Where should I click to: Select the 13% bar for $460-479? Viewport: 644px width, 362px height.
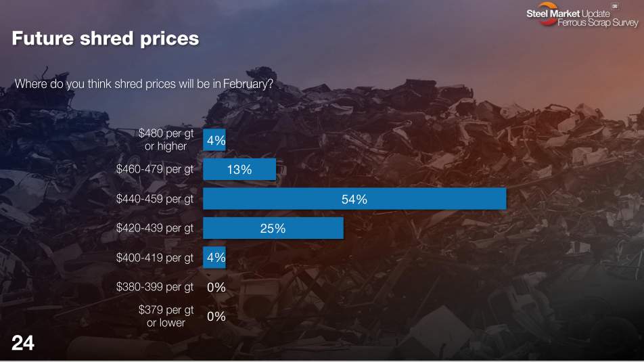click(239, 170)
